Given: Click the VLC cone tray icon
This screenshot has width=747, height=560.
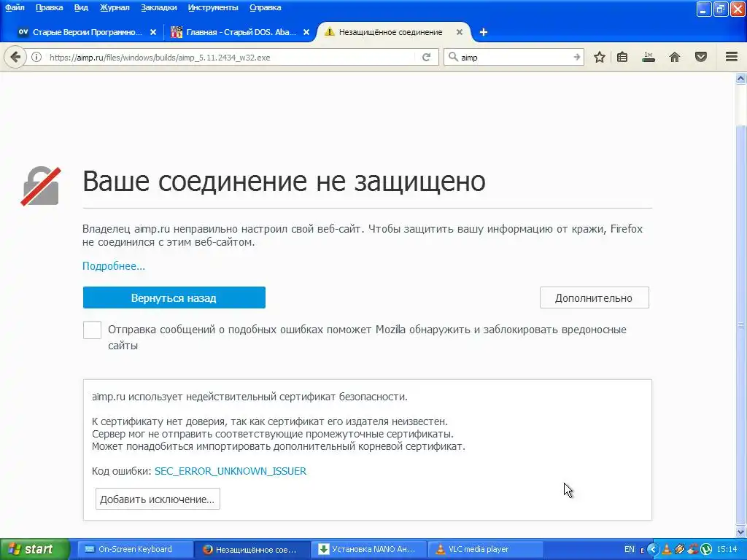Looking at the screenshot, I should 667,549.
